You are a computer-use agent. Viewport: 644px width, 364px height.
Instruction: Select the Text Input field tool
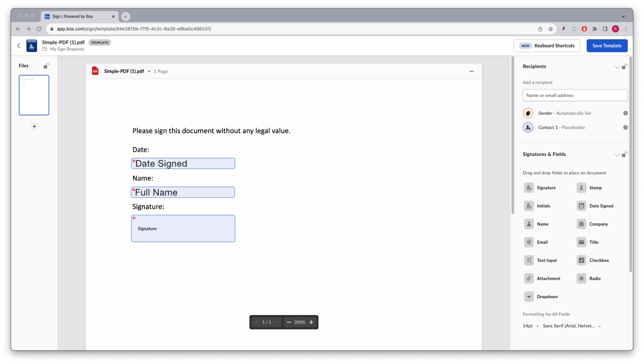(547, 260)
